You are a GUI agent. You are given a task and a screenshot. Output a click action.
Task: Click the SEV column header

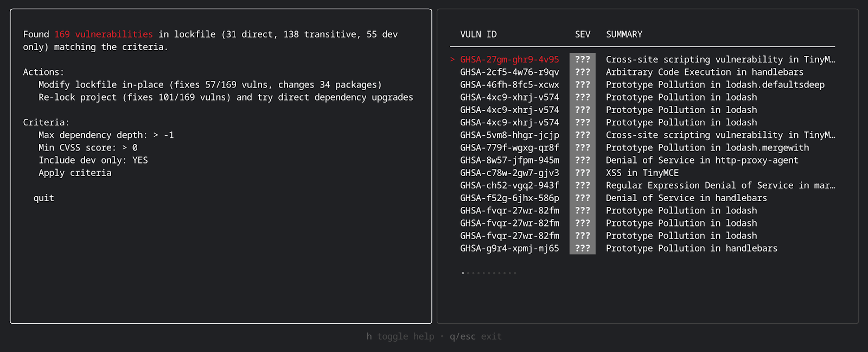583,34
